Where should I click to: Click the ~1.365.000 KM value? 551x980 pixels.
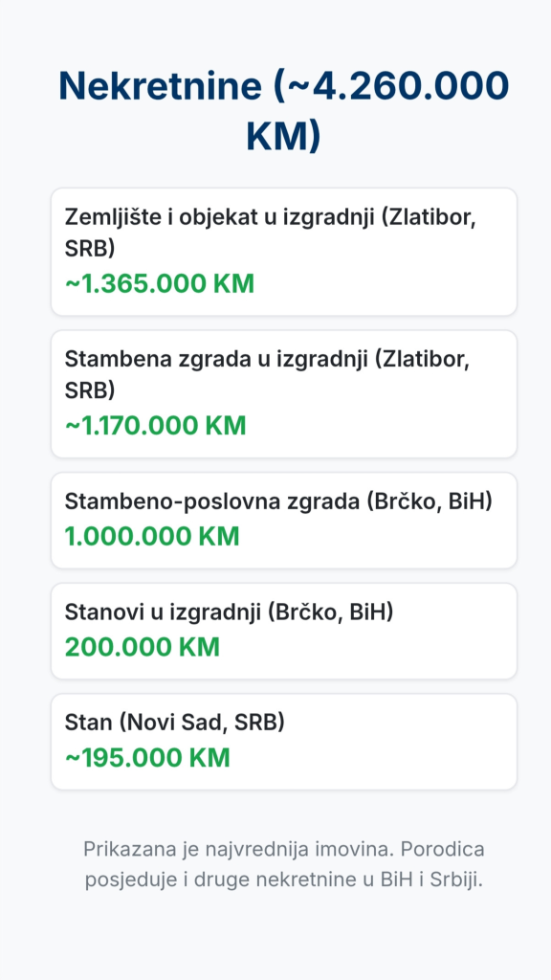click(160, 283)
